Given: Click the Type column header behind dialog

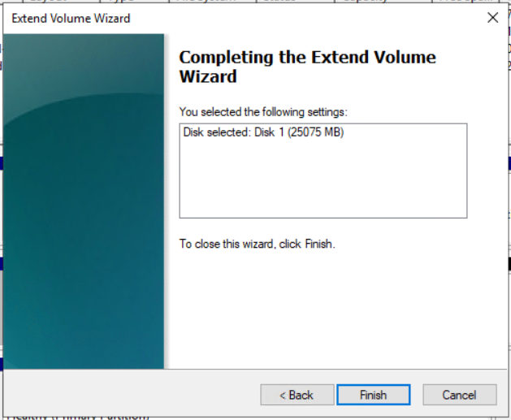Looking at the screenshot, I should tap(134, 1).
